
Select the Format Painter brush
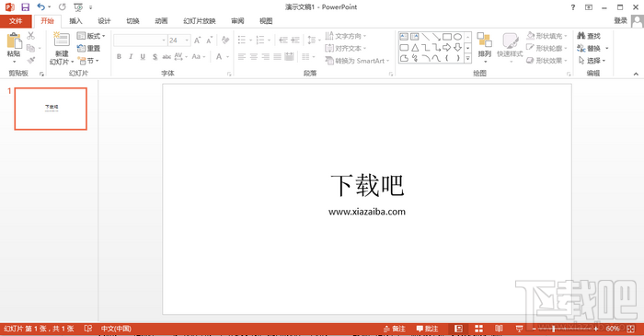30,61
